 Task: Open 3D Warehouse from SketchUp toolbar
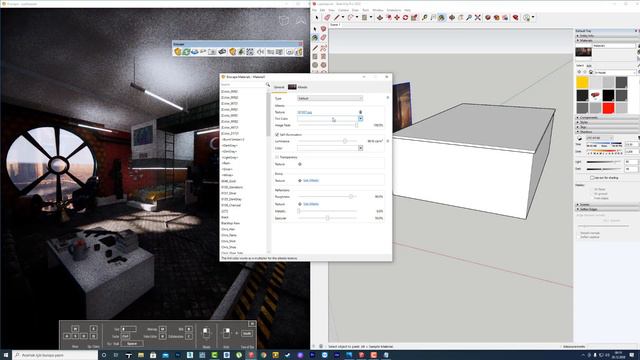(488, 18)
